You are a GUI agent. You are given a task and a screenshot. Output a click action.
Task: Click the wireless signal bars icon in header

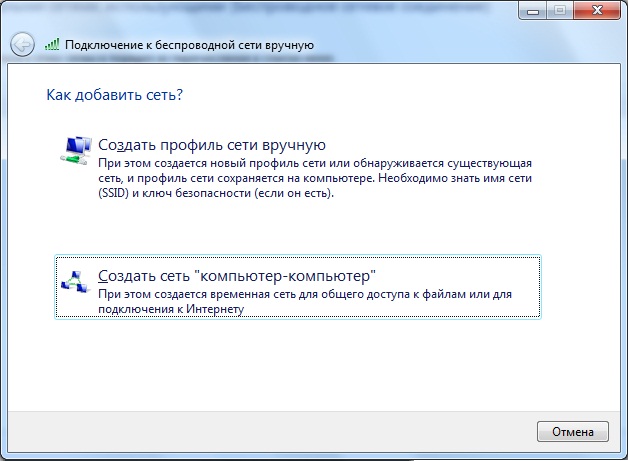coord(54,45)
